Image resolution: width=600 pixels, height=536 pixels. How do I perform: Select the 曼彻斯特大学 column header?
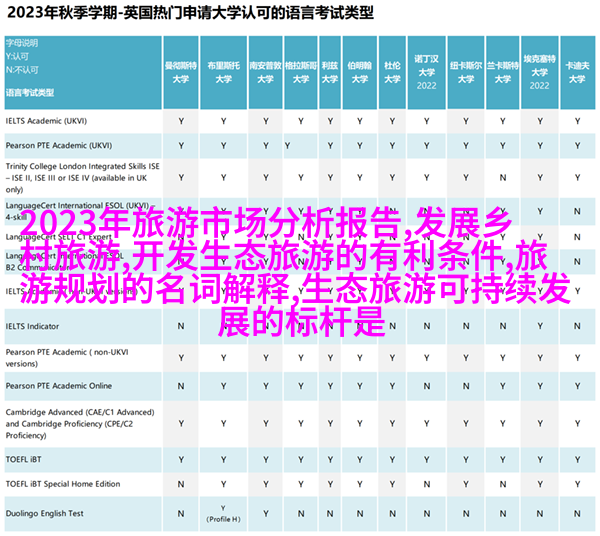[181, 72]
